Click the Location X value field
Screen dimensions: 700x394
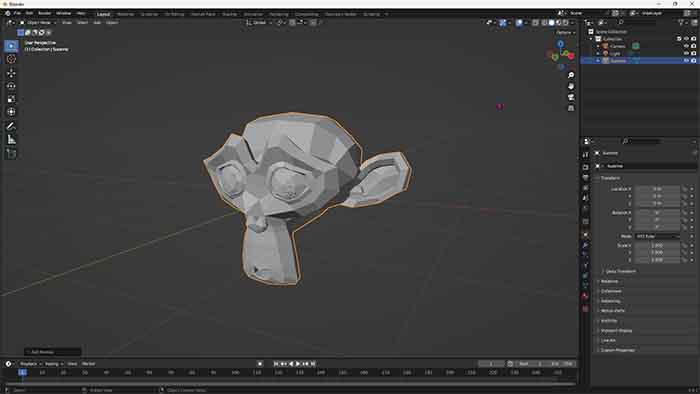click(x=657, y=189)
